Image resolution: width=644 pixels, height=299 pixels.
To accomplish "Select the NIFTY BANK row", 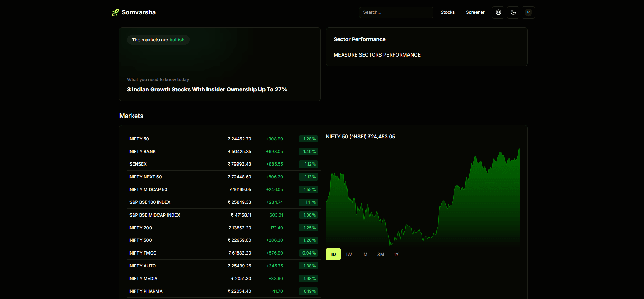I will point(224,152).
